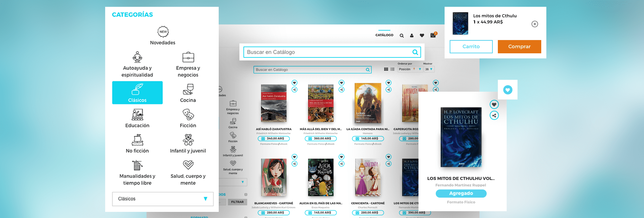Open the user account icon
The height and width of the screenshot is (218, 644).
pyautogui.click(x=412, y=35)
